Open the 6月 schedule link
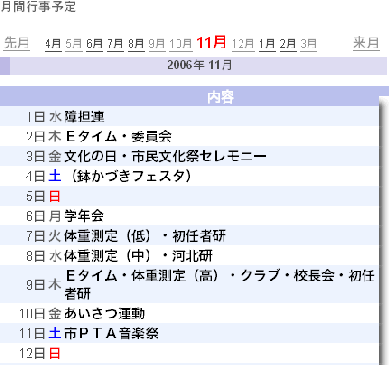This screenshot has width=389, height=365. (x=95, y=44)
